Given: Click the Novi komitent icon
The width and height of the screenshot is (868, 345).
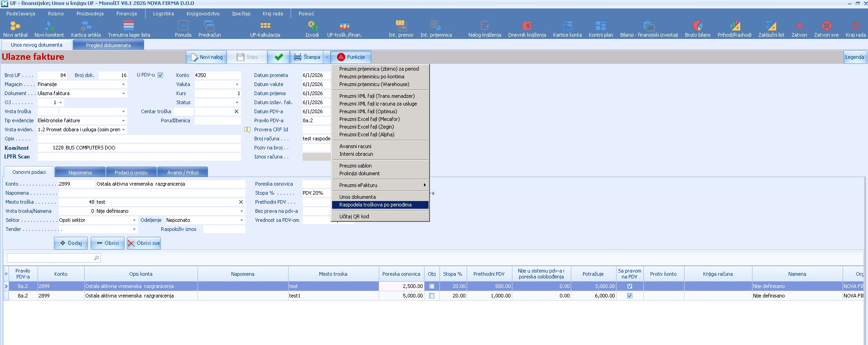Looking at the screenshot, I should 49,29.
